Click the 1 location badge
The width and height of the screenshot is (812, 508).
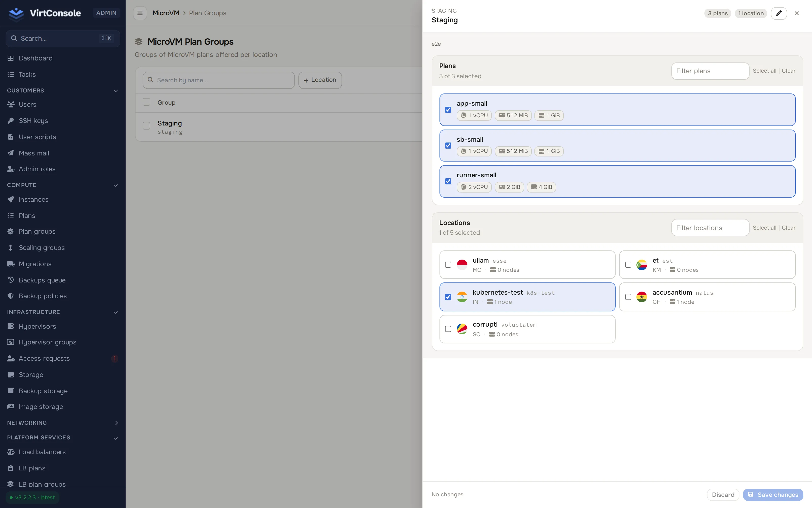click(751, 13)
